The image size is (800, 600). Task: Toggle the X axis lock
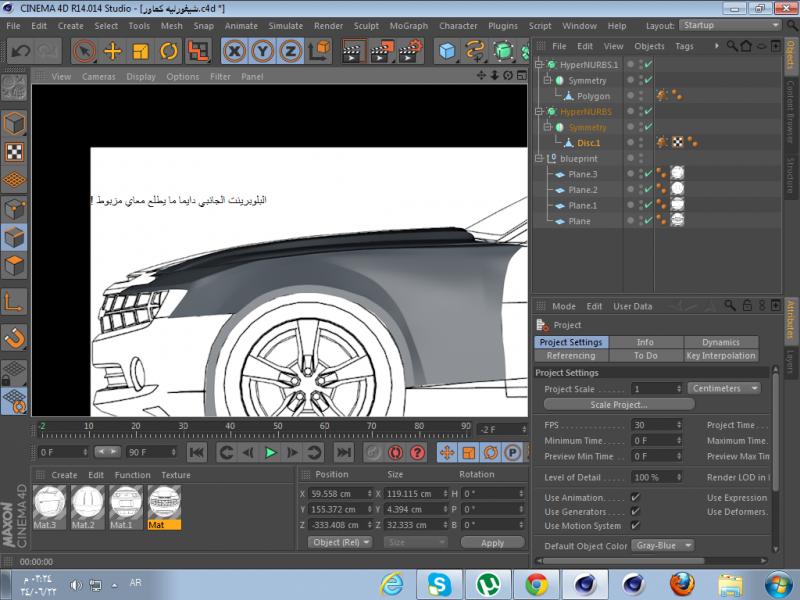coord(235,51)
